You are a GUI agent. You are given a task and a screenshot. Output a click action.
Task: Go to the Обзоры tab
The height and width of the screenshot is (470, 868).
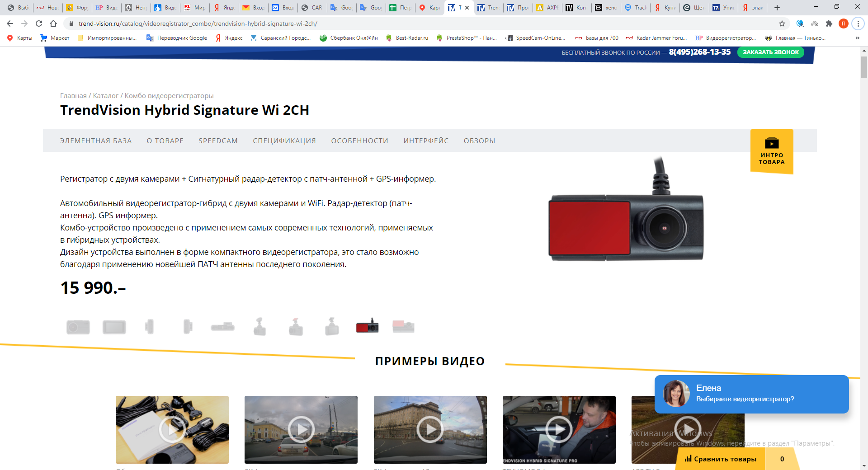[x=479, y=141]
